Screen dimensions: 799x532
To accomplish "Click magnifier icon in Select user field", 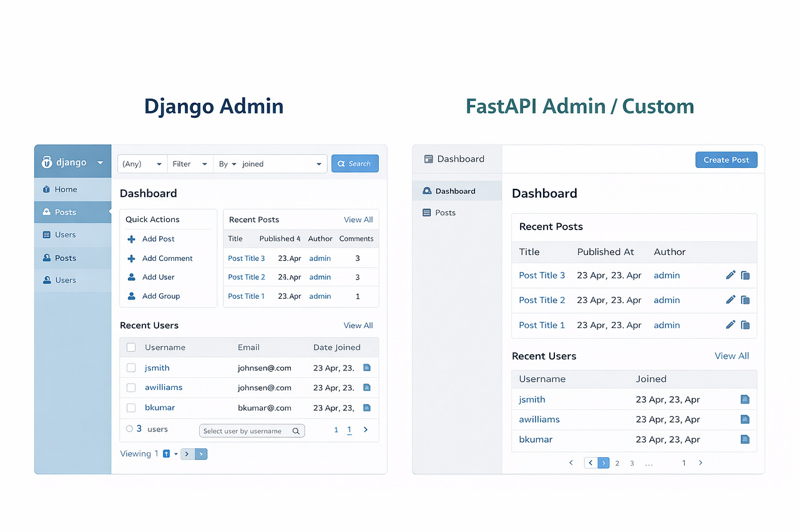I will tap(297, 431).
